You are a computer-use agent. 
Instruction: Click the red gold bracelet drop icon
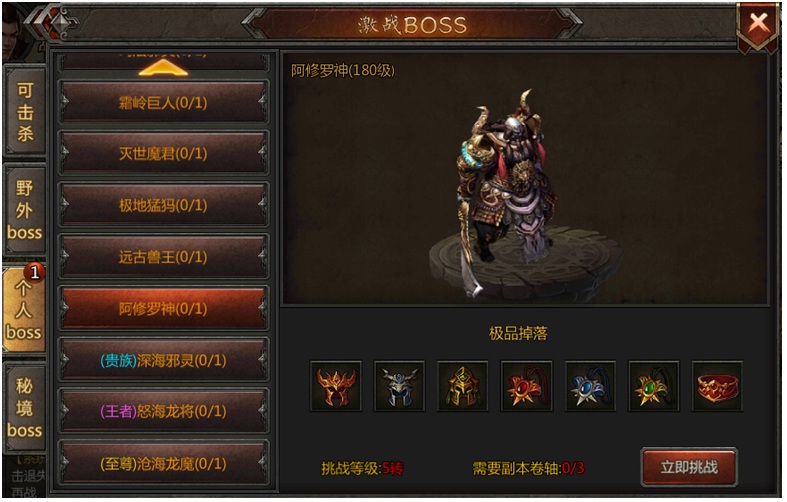(717, 386)
